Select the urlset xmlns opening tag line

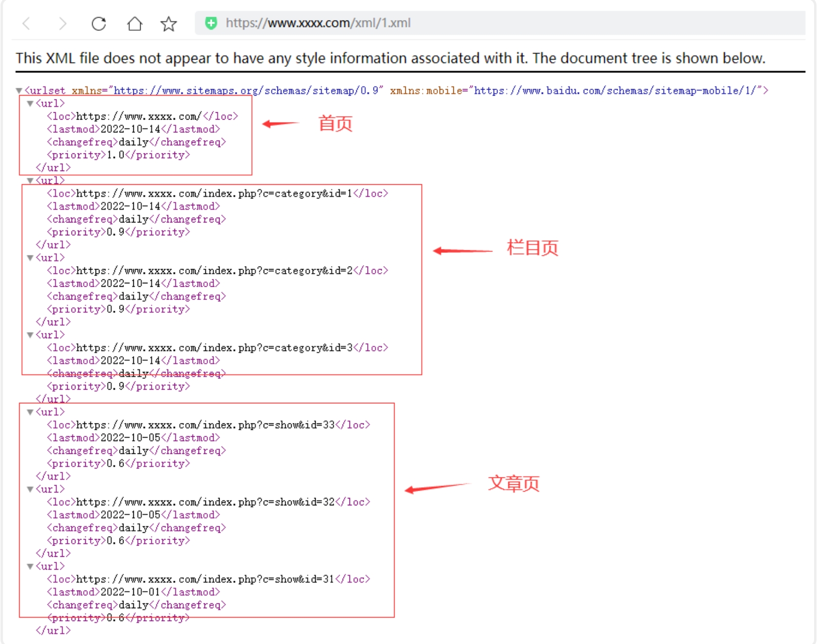pos(397,91)
